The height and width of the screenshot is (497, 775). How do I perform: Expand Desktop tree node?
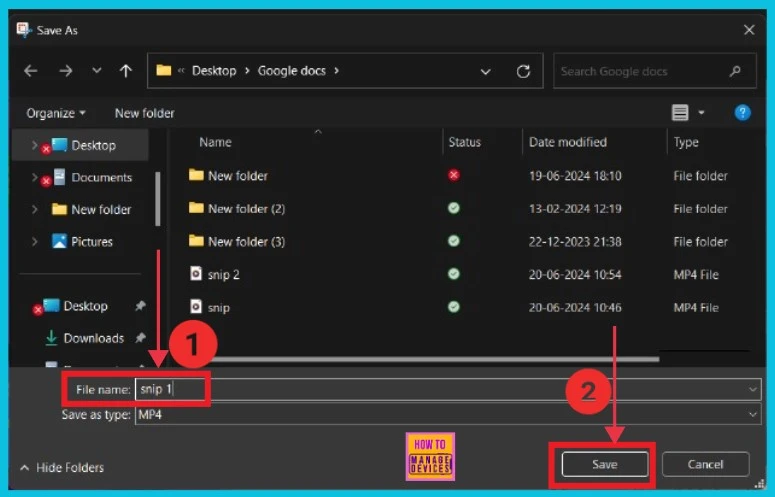point(34,145)
